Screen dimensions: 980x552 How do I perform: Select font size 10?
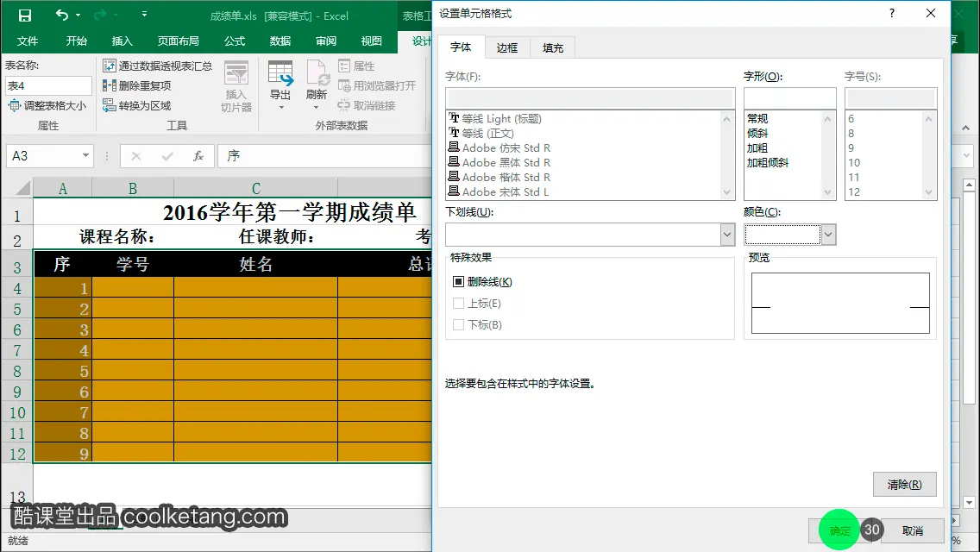(x=854, y=162)
